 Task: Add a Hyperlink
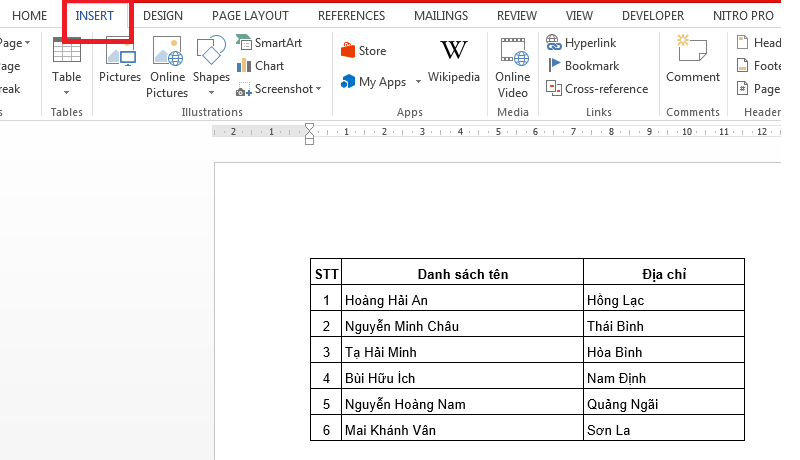pyautogui.click(x=581, y=43)
